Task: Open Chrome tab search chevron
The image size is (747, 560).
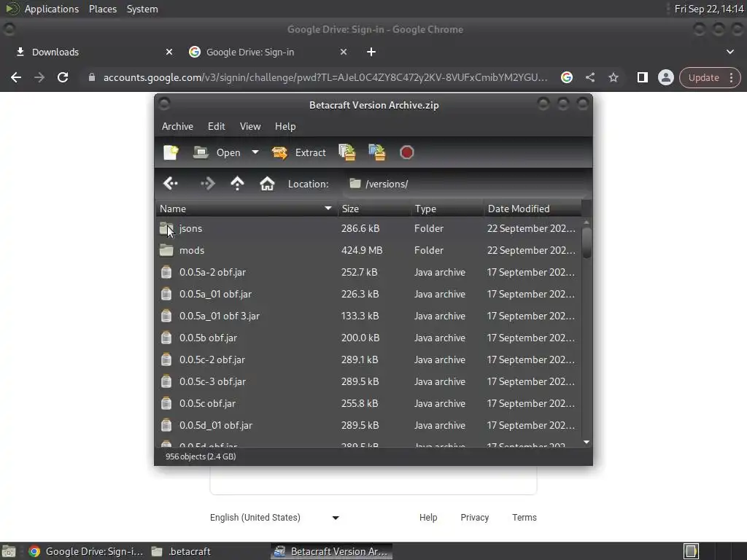Action: pyautogui.click(x=729, y=52)
